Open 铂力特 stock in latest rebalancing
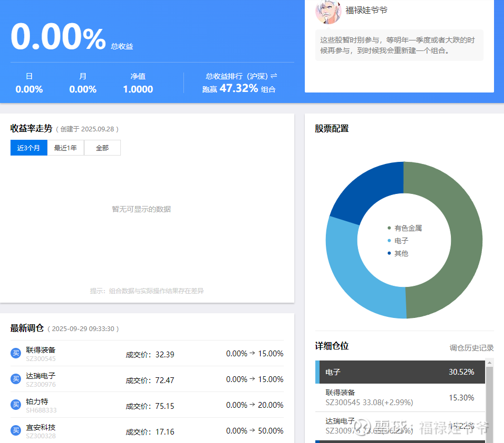 point(37,401)
